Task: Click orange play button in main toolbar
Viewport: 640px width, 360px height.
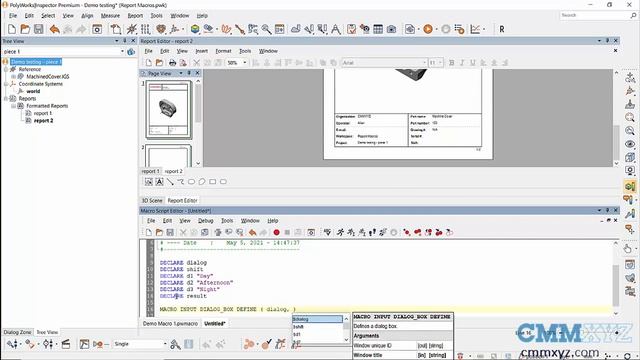Action: pyautogui.click(x=428, y=29)
